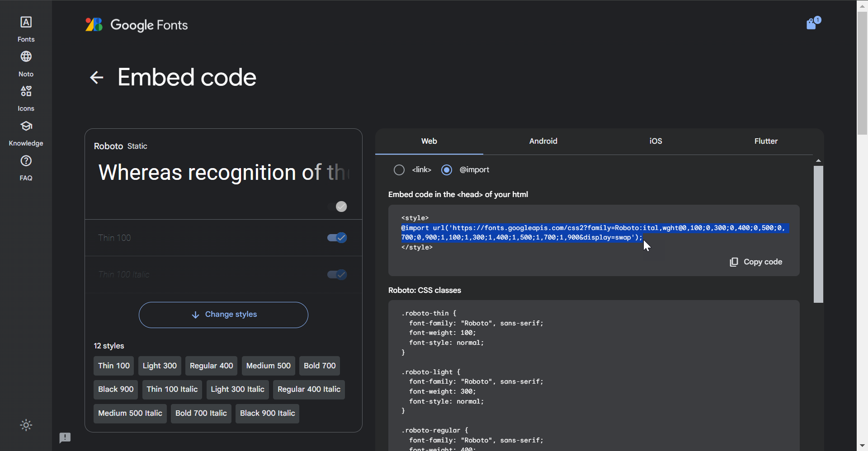
Task: Open the Knowledge graduation cap section
Action: [x=26, y=133]
